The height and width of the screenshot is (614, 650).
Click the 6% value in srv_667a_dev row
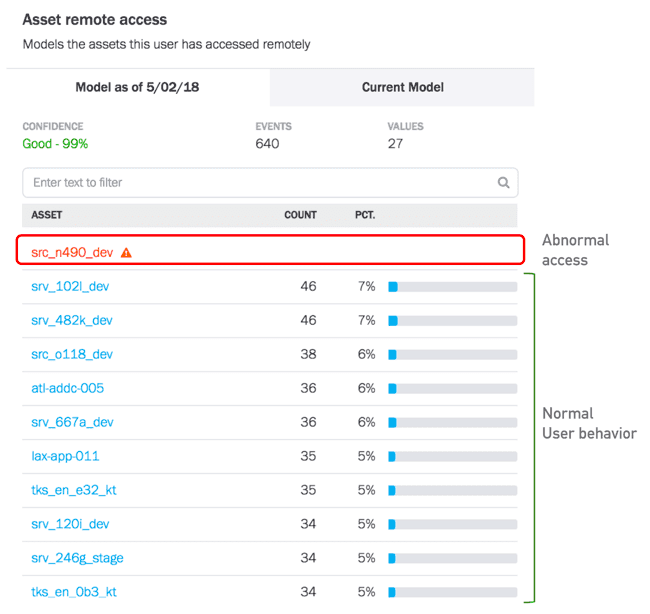(x=366, y=422)
